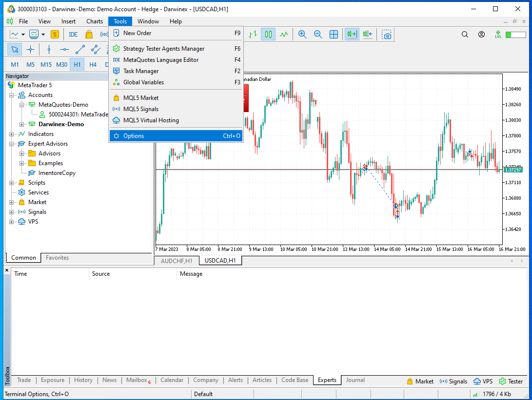Viewport: 532px width, 400px height.
Task: Open new chart line icon button
Action: coord(14,34)
